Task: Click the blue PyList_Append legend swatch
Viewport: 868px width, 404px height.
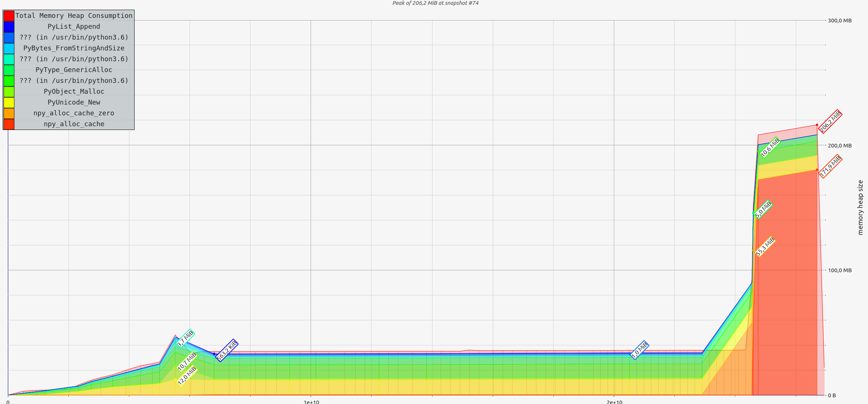Action: tap(9, 27)
